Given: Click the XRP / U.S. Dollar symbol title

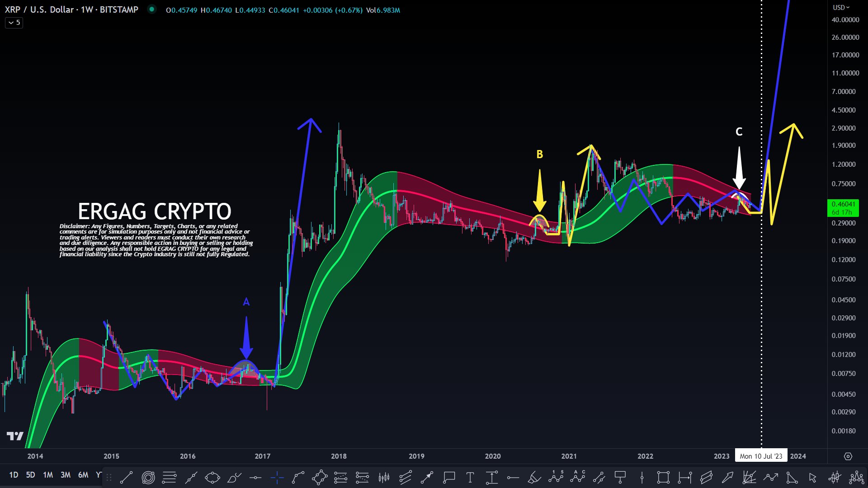Looking at the screenshot, I should 39,9.
